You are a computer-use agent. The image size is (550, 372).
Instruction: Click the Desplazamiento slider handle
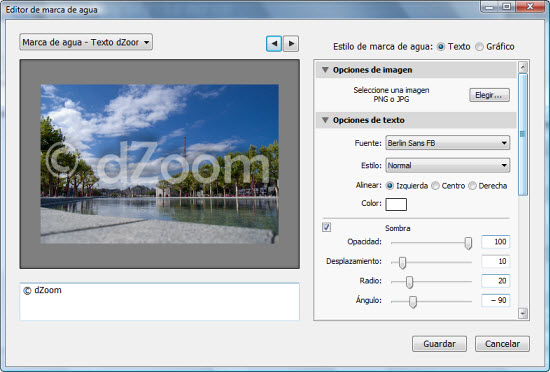(x=402, y=262)
